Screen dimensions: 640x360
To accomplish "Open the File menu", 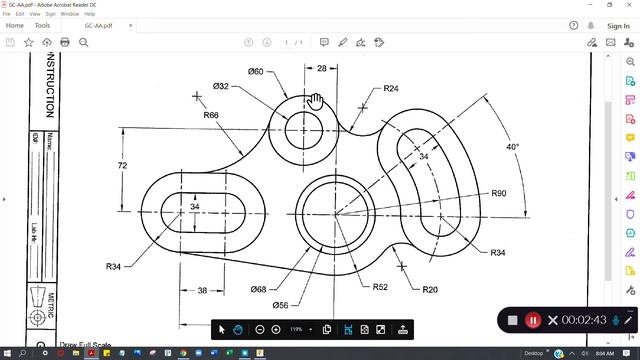I will (x=7, y=14).
